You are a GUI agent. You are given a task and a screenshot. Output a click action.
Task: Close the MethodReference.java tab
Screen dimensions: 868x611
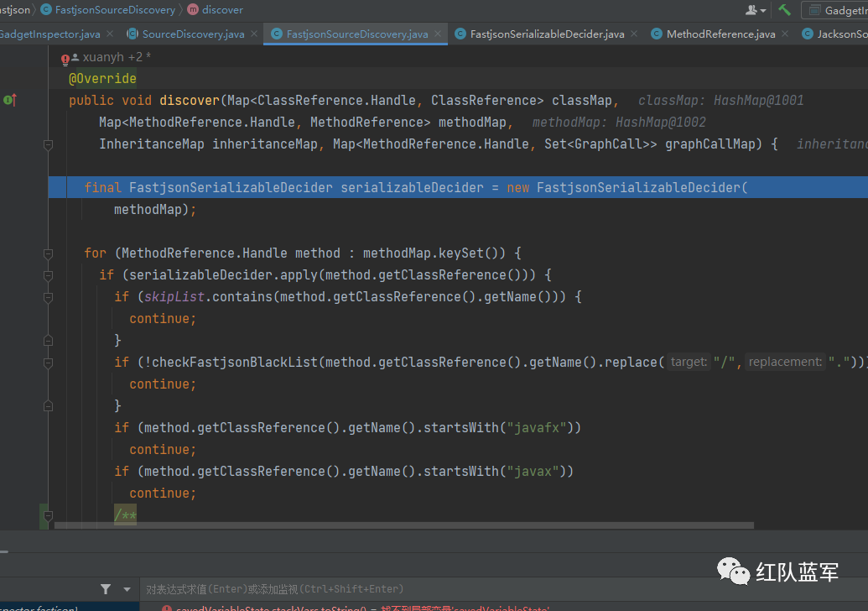click(x=785, y=34)
